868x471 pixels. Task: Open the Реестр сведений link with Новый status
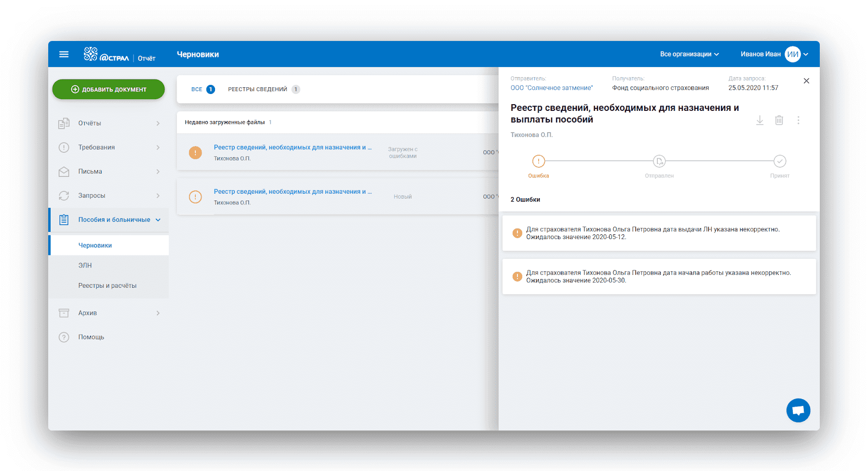(293, 192)
